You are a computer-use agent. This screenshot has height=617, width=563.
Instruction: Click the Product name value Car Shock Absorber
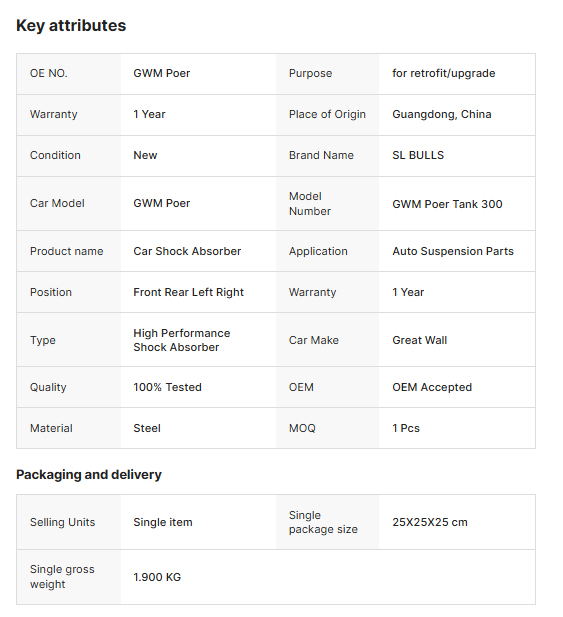(x=187, y=251)
